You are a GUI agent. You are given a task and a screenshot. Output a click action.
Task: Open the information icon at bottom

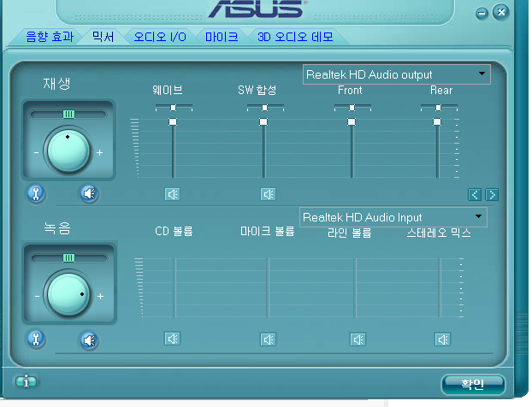pos(27,381)
